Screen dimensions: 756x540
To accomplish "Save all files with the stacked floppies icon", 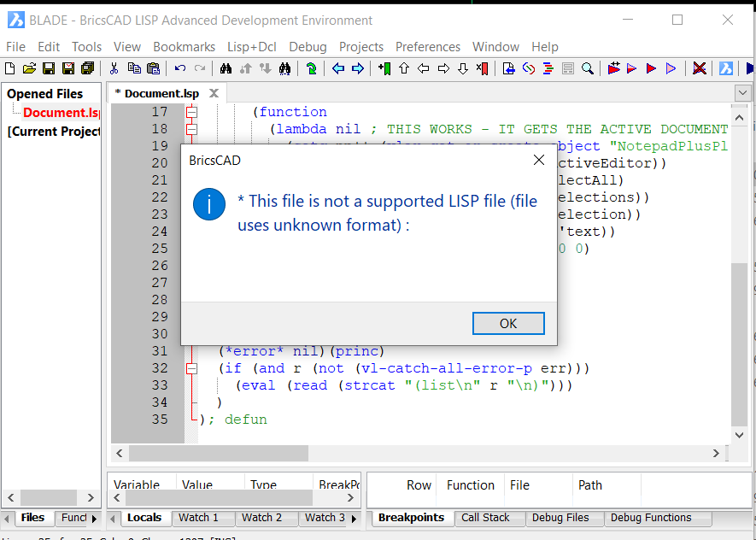I will 87,68.
